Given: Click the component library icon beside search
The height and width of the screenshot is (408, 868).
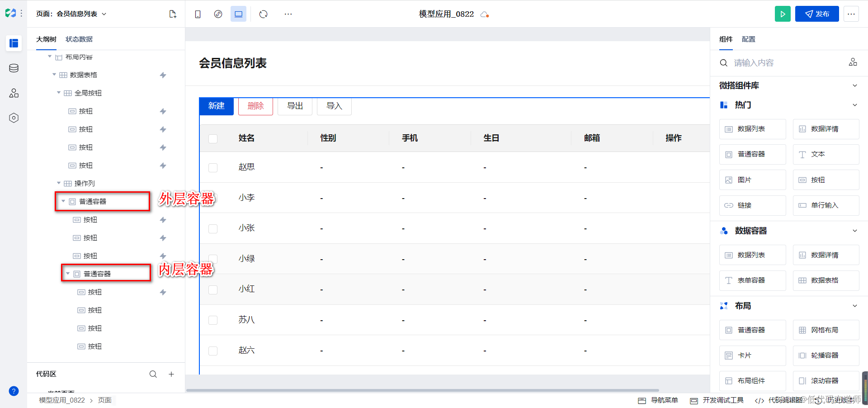Looking at the screenshot, I should click(x=853, y=62).
